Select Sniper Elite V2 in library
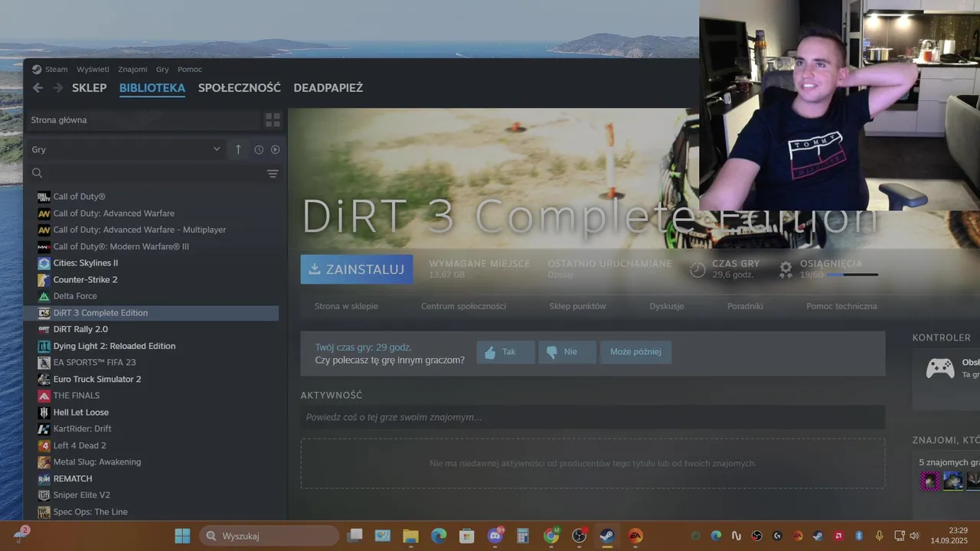This screenshot has width=980, height=551. (151, 495)
